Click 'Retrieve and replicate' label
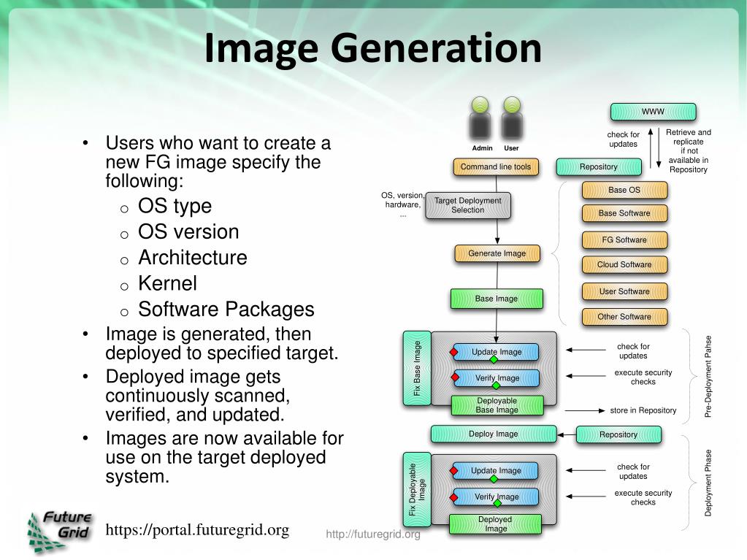The width and height of the screenshot is (747, 560). click(x=689, y=151)
